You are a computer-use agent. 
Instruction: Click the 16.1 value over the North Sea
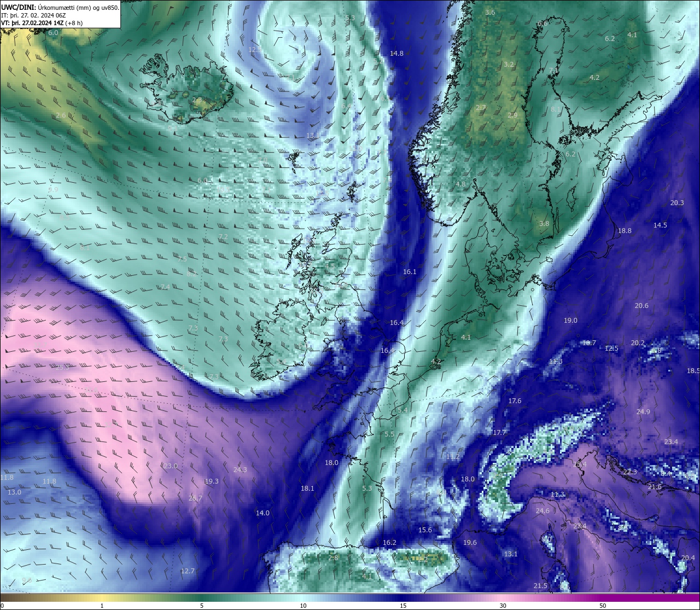[410, 272]
